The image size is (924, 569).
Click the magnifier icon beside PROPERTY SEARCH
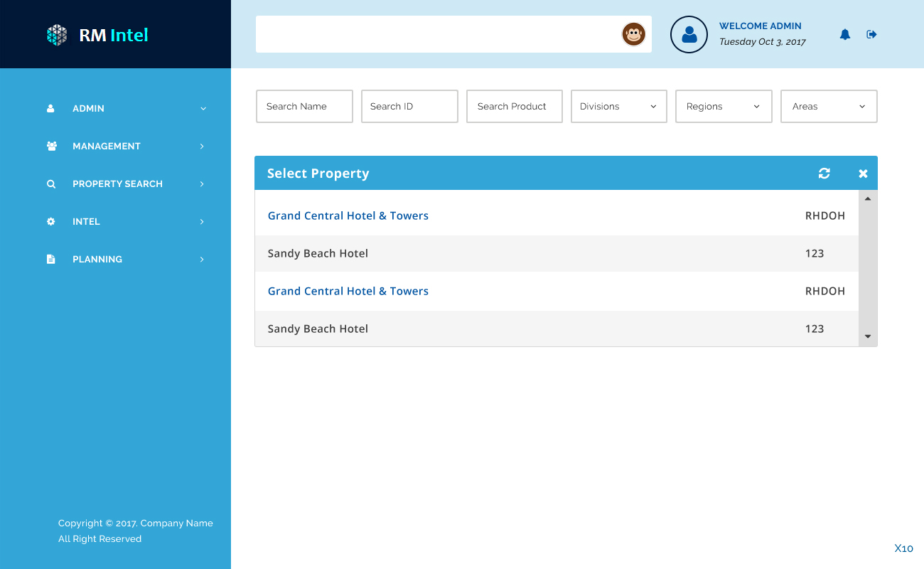[x=50, y=184]
